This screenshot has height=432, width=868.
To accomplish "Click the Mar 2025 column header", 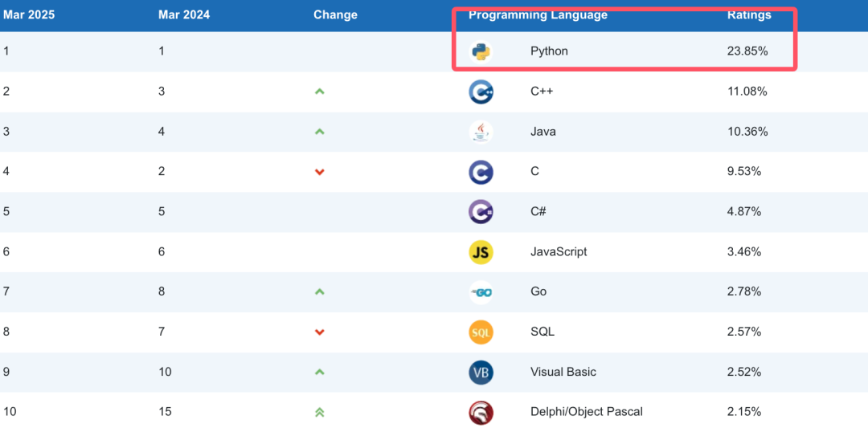I will coord(29,15).
